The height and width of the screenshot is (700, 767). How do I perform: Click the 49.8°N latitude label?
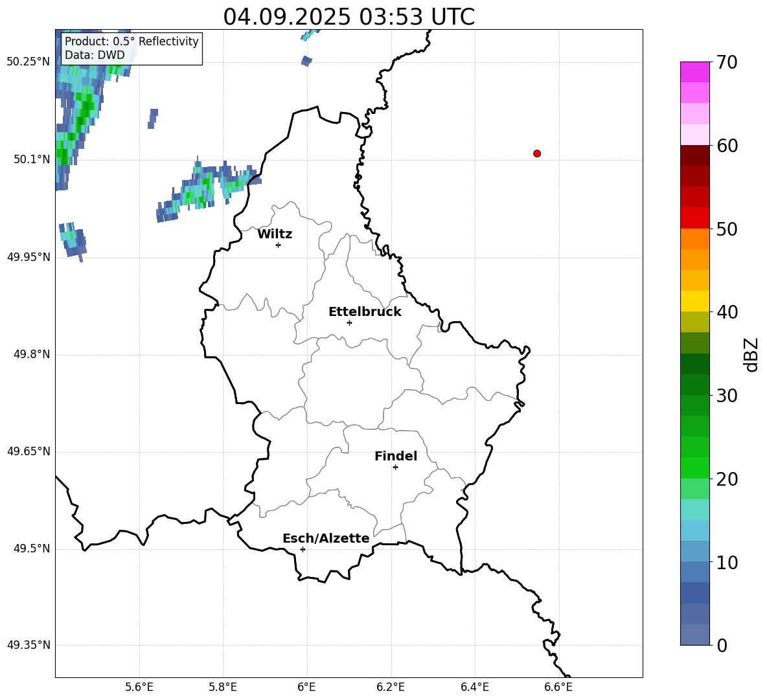point(32,354)
